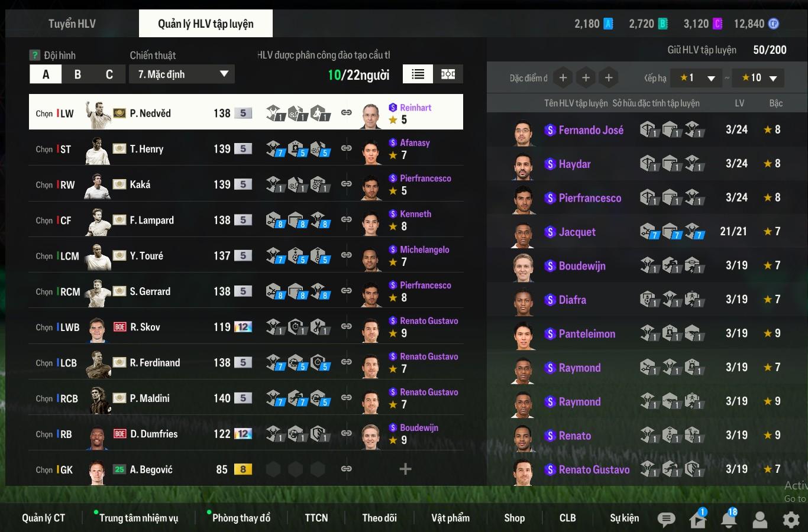Screen dimensions: 808x532
Task: Switch to list view icon
Action: pyautogui.click(x=418, y=74)
